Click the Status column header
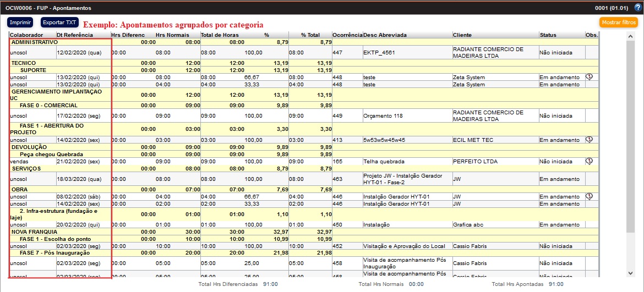The image size is (644, 292). [x=548, y=35]
